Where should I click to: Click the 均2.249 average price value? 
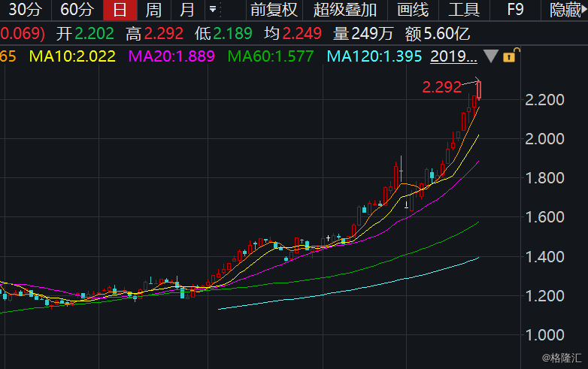click(x=293, y=34)
